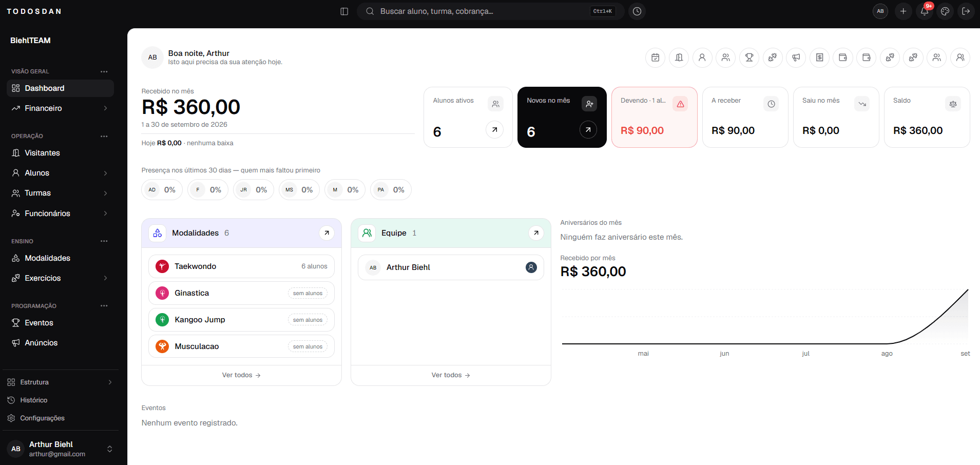Screen dimensions: 980x465
Task: Click Ver todos under Equipe
Action: 451,375
